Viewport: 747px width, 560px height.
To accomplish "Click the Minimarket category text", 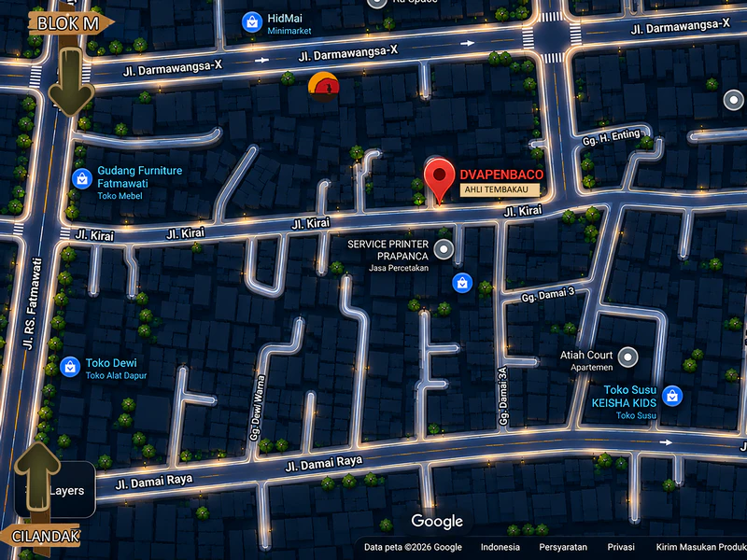I will click(289, 31).
